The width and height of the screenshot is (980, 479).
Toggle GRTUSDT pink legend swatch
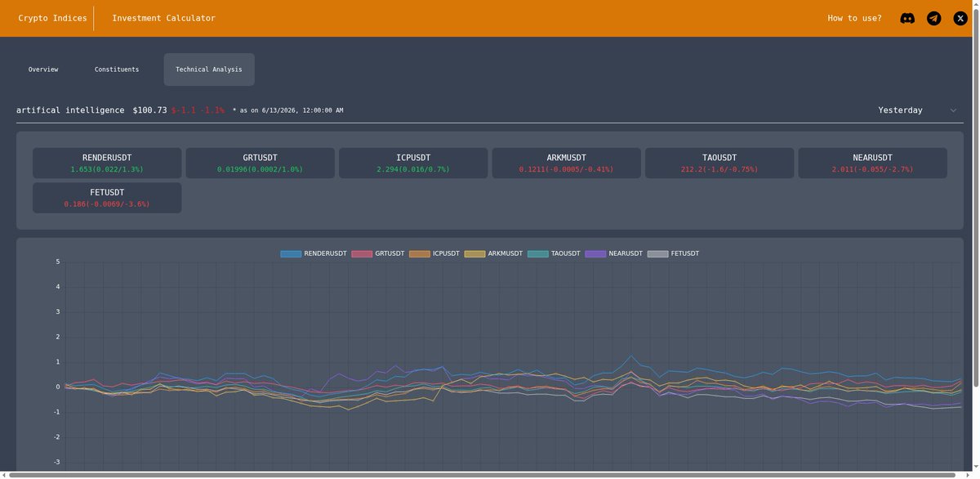tap(362, 254)
